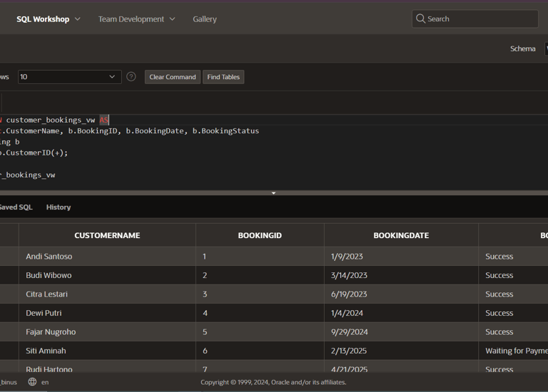Click the BOOKINGID column header
548x392 pixels.
(260, 236)
